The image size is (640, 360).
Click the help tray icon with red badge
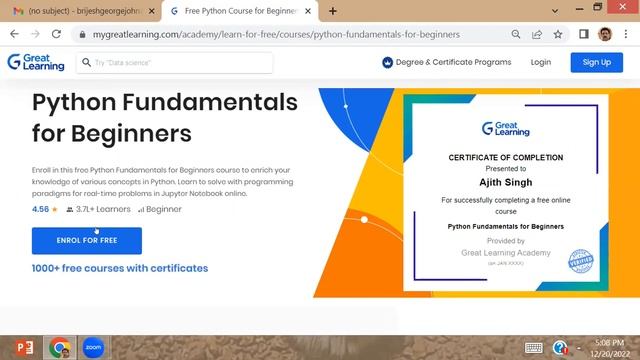click(560, 348)
